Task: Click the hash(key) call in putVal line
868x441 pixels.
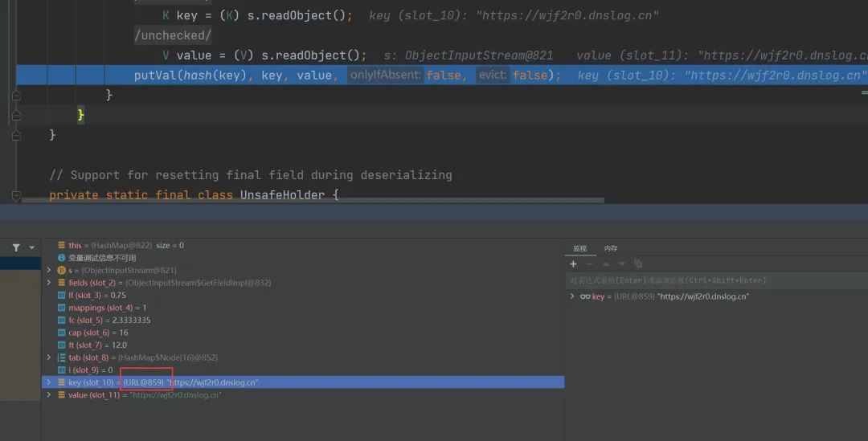Action: click(215, 76)
